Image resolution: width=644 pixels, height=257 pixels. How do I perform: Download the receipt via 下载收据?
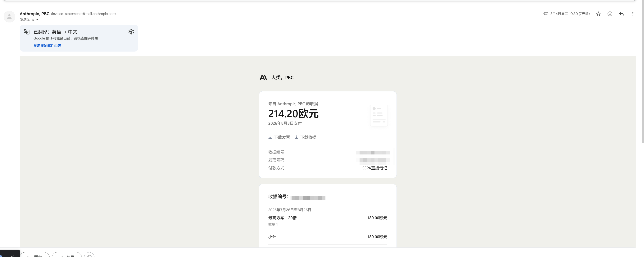pyautogui.click(x=305, y=137)
